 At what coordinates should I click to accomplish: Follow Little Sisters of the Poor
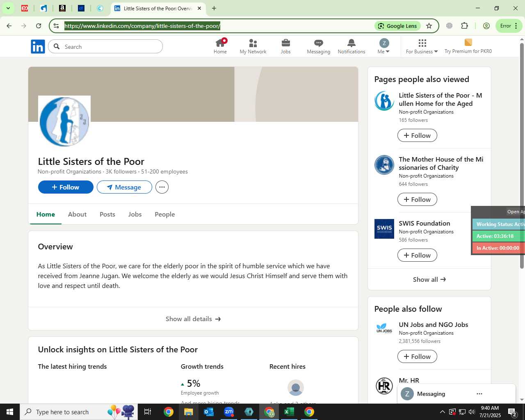pyautogui.click(x=66, y=187)
